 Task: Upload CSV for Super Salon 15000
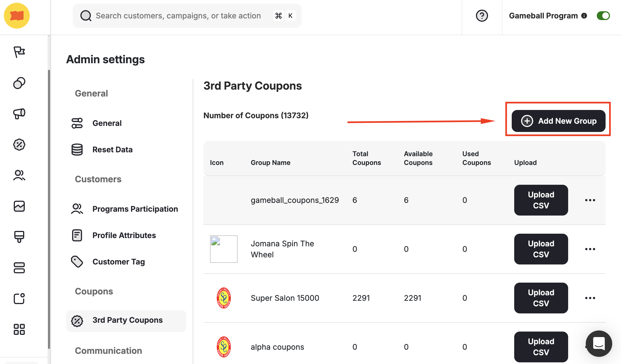541,298
